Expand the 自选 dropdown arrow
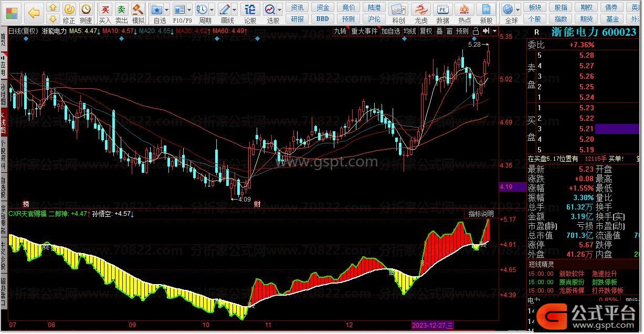 pyautogui.click(x=167, y=9)
